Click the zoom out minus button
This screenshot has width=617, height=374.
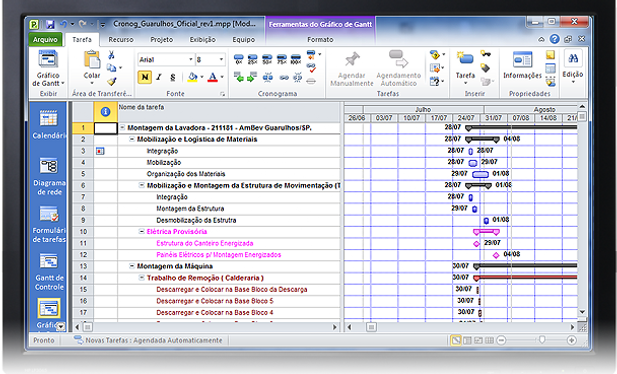501,340
